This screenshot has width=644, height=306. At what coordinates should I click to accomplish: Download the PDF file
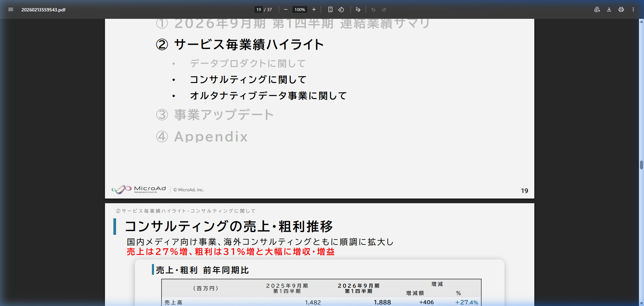608,9
